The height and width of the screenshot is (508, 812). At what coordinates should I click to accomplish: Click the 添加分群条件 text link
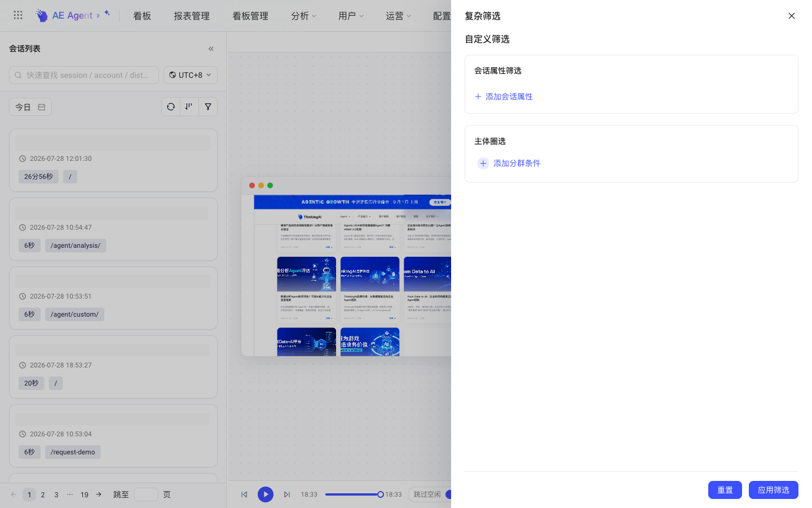pos(517,163)
